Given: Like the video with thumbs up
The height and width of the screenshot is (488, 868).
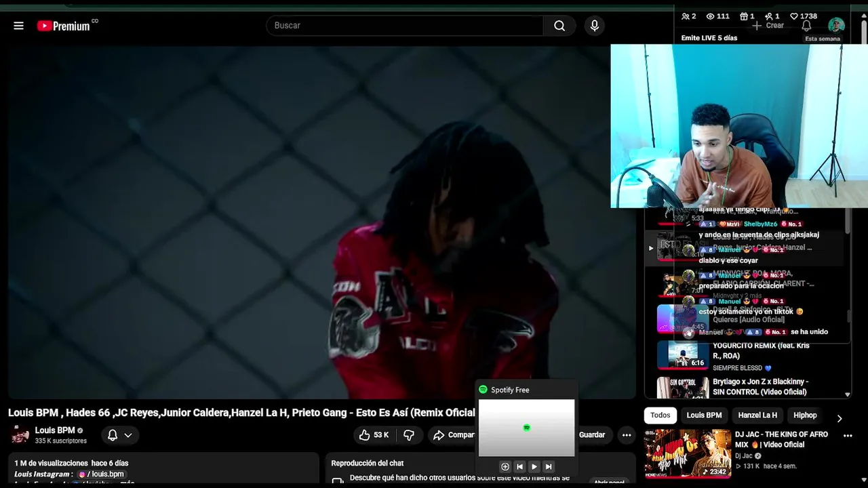Looking at the screenshot, I should [x=364, y=435].
